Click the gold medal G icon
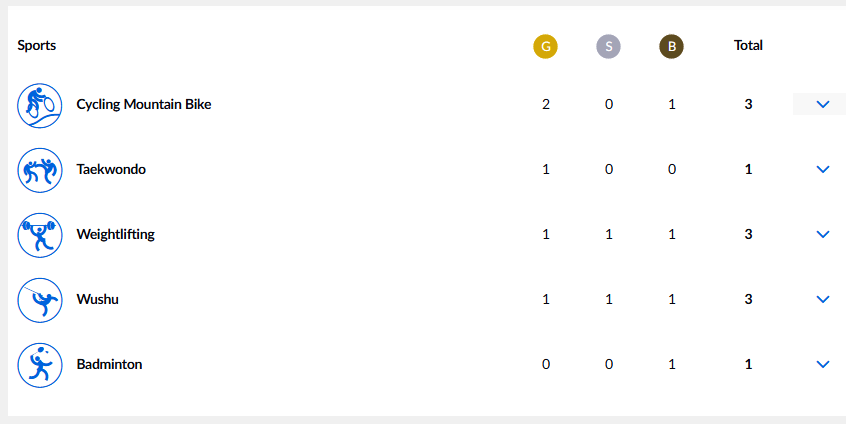 tap(545, 46)
